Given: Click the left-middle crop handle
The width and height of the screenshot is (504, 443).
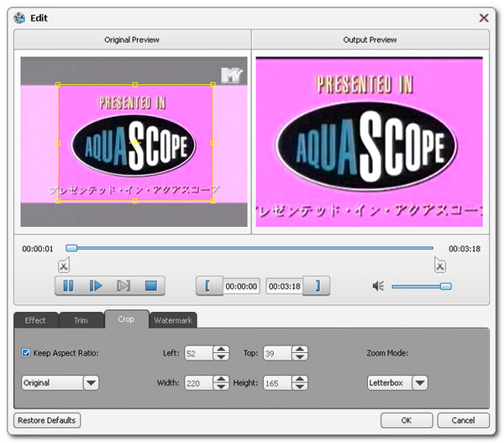Looking at the screenshot, I should coord(58,143).
